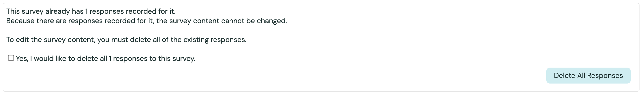
Task: Click the Delete All Responses button
Action: click(588, 75)
